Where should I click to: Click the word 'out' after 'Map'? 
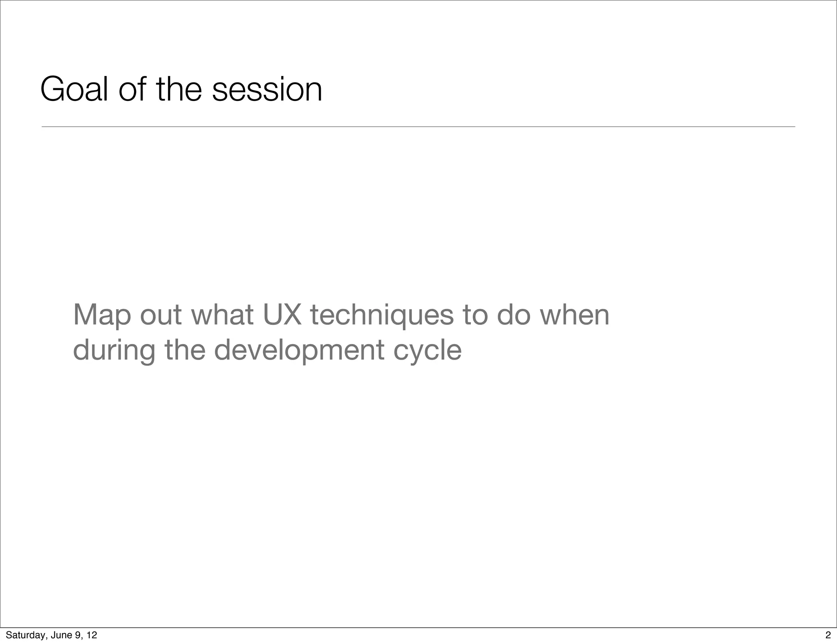click(x=161, y=315)
